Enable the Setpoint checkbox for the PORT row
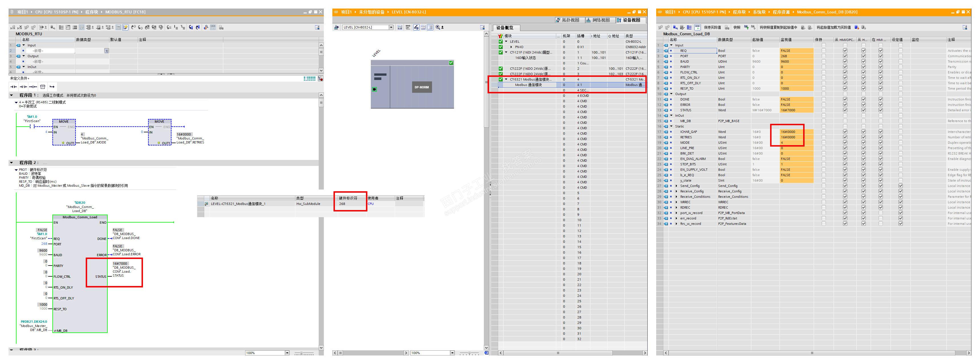The width and height of the screenshot is (980, 364). (901, 56)
